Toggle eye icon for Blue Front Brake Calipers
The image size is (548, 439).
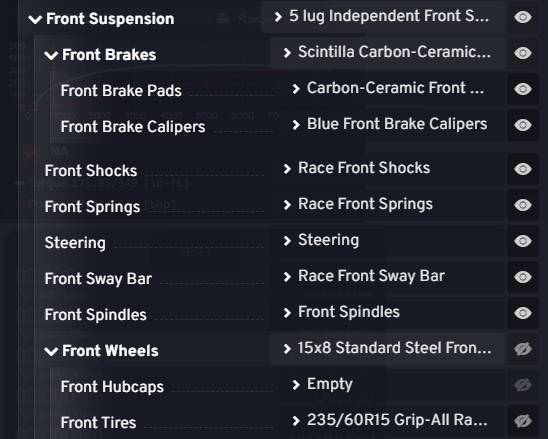pos(523,125)
